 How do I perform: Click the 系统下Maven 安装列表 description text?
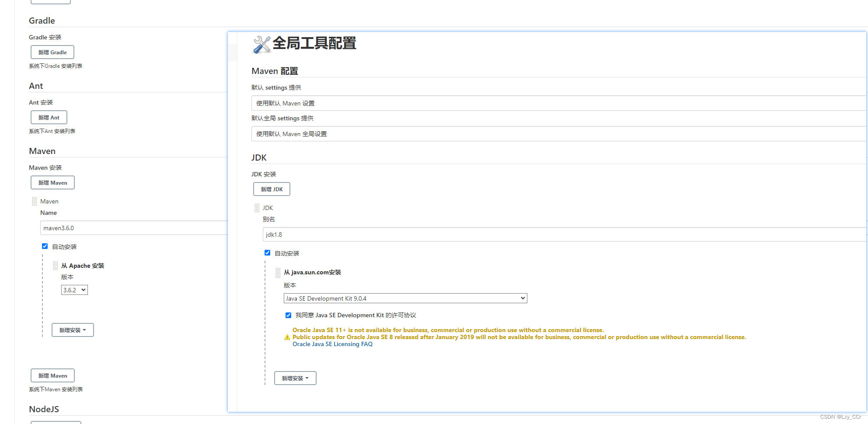[56, 389]
